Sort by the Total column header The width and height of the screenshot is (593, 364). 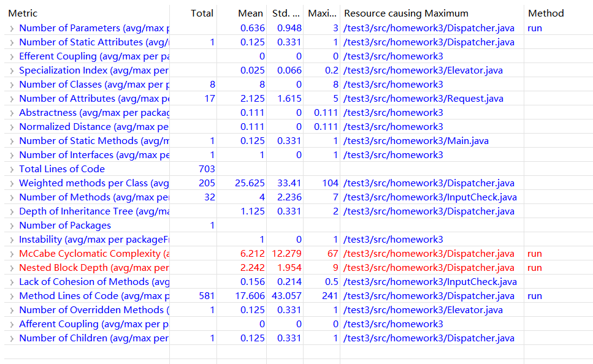[x=202, y=13]
